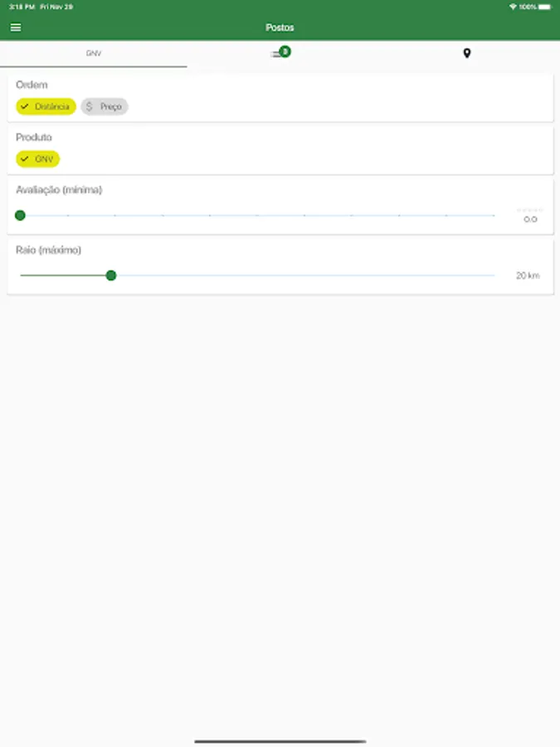
Task: Tap the Postos title in header
Action: [x=280, y=27]
